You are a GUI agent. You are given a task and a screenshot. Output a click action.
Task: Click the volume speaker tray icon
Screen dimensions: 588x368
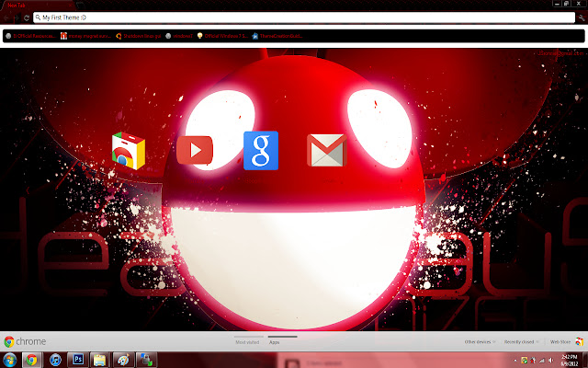(550, 360)
